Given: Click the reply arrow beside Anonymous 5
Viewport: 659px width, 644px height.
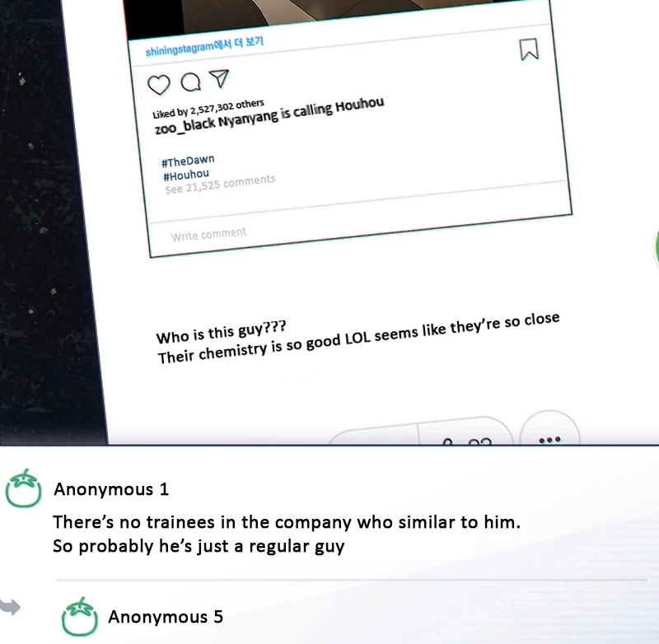Looking at the screenshot, I should [10, 607].
